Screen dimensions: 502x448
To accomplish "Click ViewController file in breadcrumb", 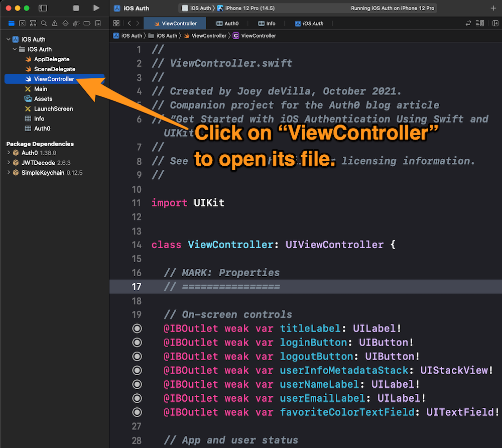I will click(x=205, y=36).
